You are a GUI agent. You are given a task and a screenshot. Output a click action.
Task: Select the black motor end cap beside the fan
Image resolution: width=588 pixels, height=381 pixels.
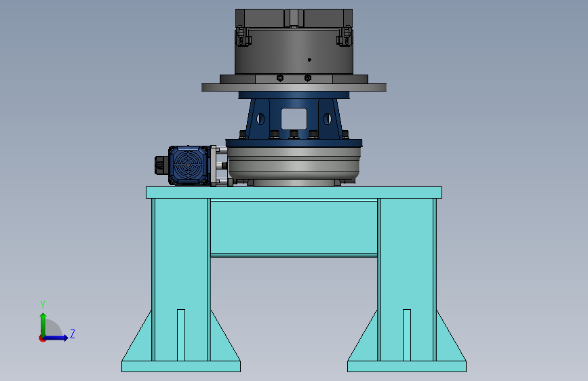(x=161, y=165)
